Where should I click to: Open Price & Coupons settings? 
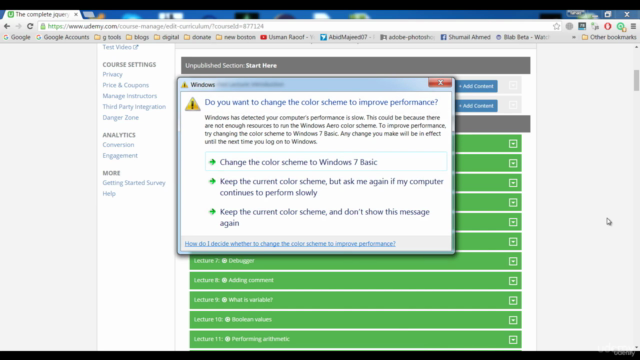126,85
